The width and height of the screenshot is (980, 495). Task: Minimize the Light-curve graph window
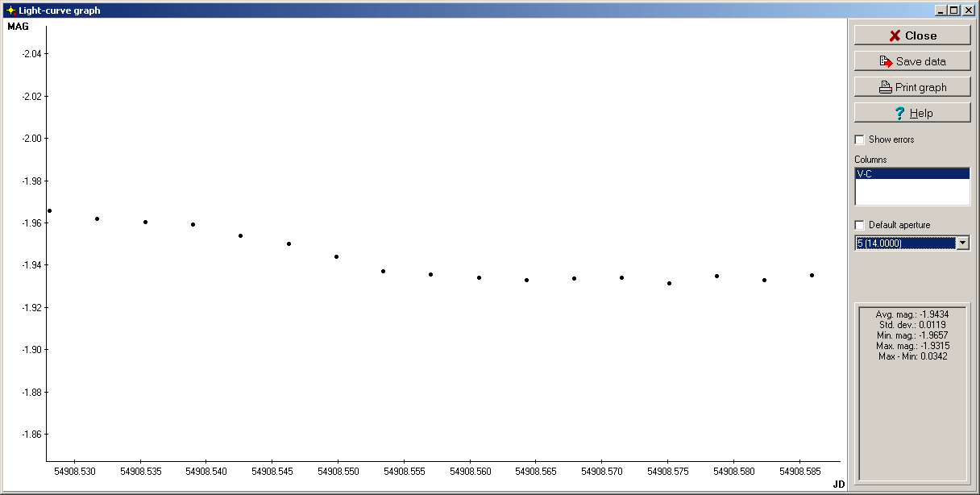coord(941,10)
